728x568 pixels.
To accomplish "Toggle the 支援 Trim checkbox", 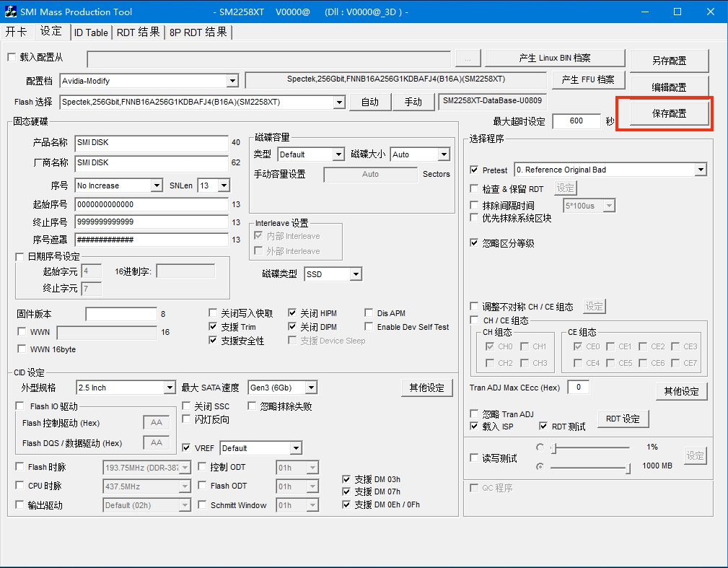I will [x=214, y=327].
